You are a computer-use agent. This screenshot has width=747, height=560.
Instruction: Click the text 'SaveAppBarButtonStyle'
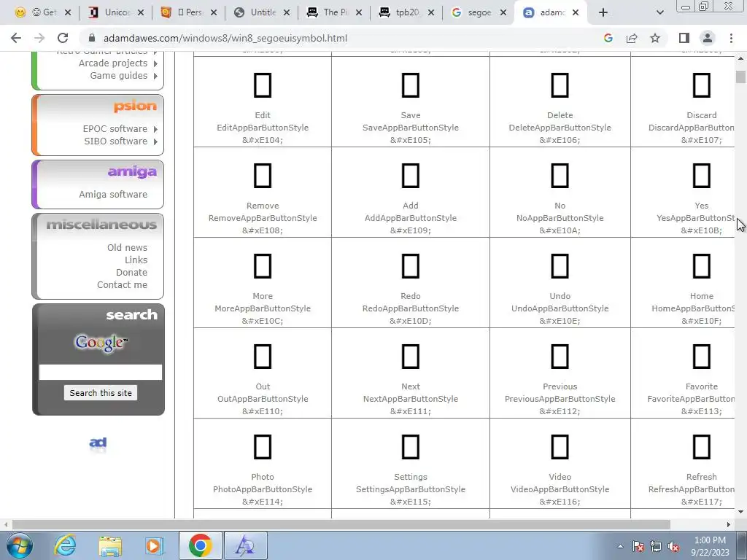click(x=410, y=128)
